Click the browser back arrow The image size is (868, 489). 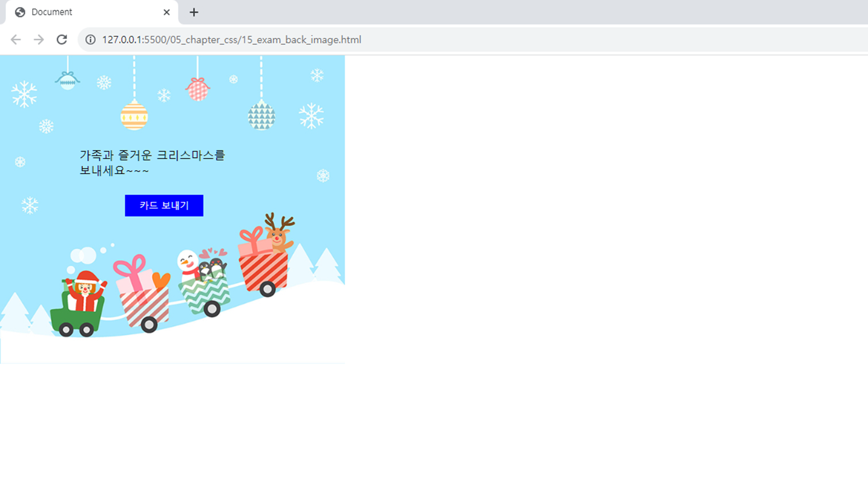coord(16,40)
